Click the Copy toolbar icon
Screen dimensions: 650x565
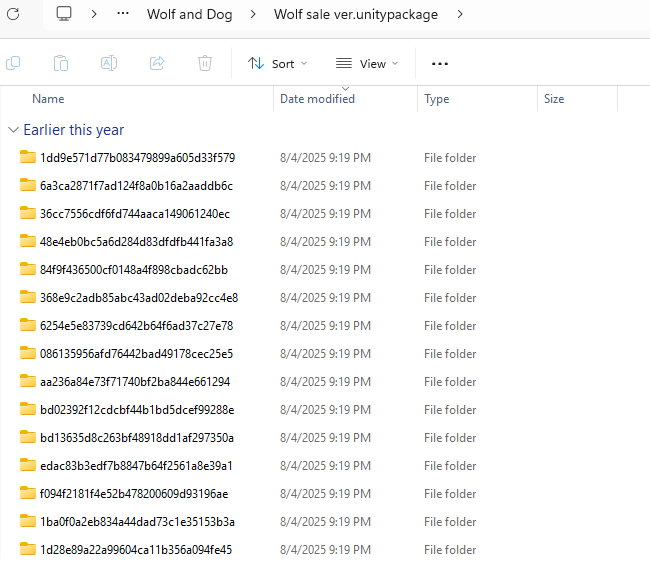(x=13, y=63)
